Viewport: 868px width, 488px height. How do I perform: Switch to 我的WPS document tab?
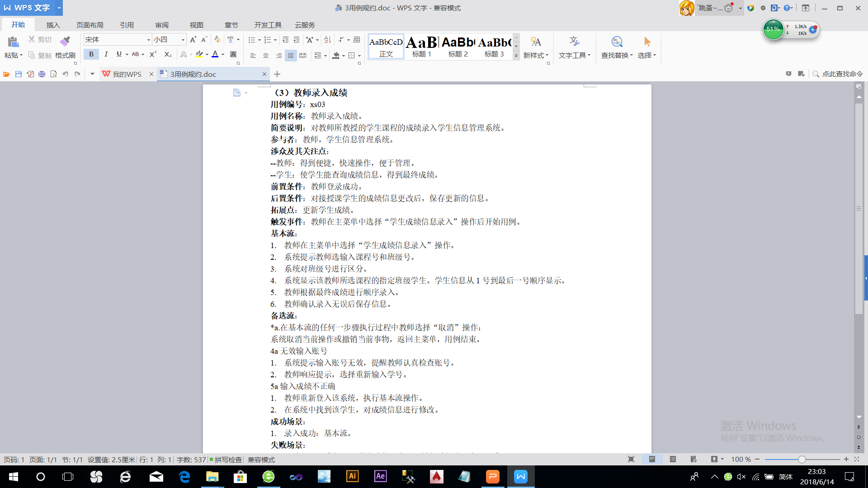pyautogui.click(x=127, y=74)
